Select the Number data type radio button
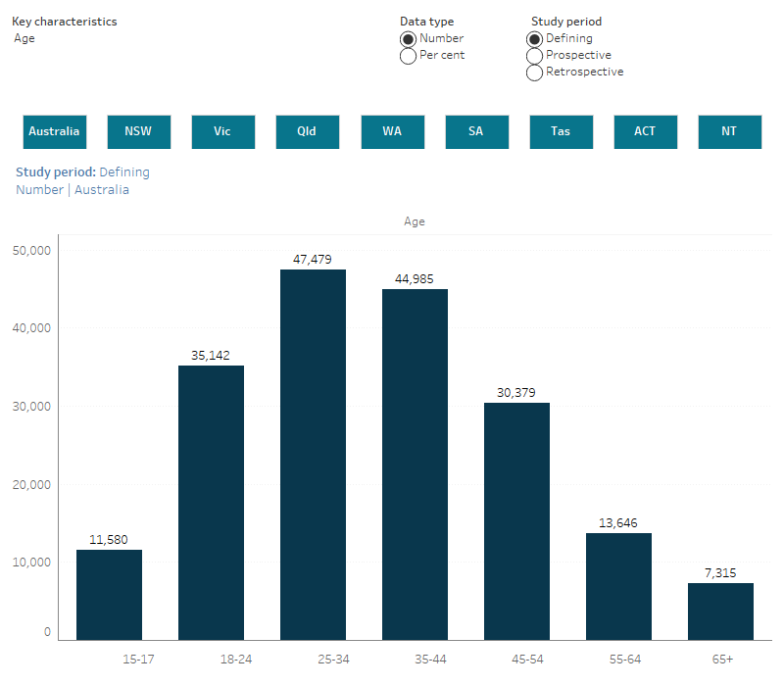This screenshot has width=784, height=686. (408, 38)
